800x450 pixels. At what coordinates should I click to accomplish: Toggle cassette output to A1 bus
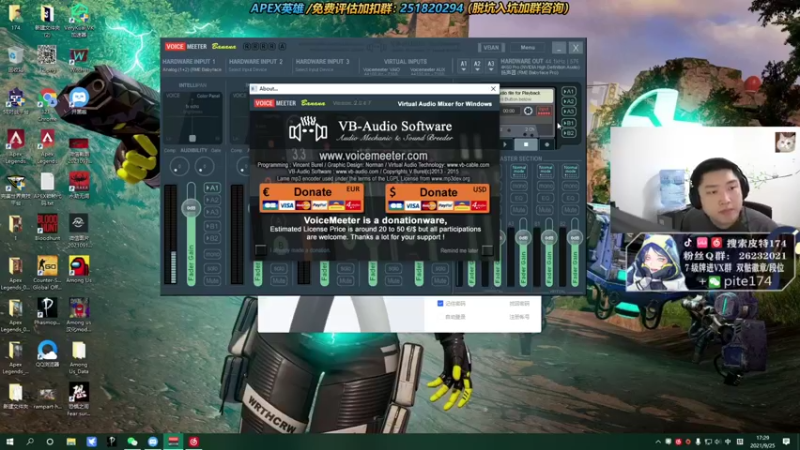click(x=568, y=92)
